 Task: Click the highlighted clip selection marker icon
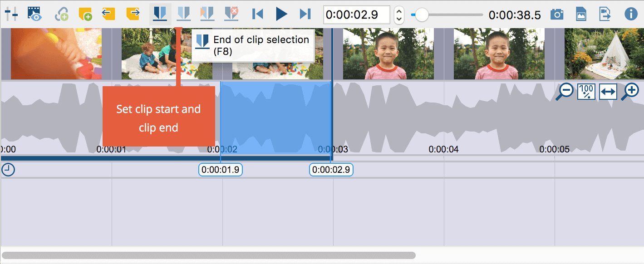coord(160,14)
